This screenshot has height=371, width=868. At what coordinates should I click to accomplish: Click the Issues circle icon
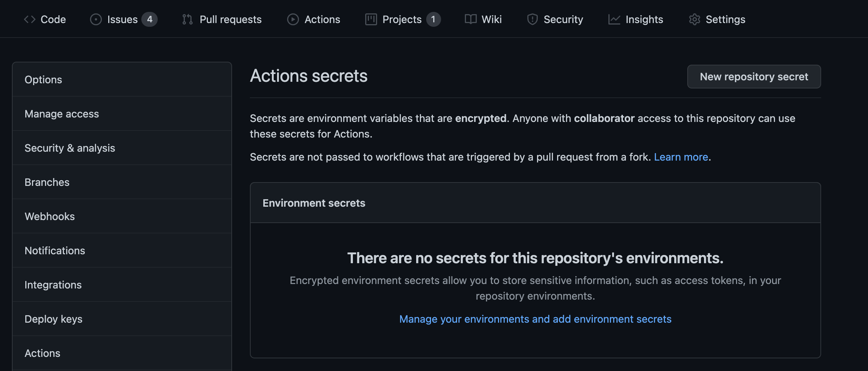point(96,19)
